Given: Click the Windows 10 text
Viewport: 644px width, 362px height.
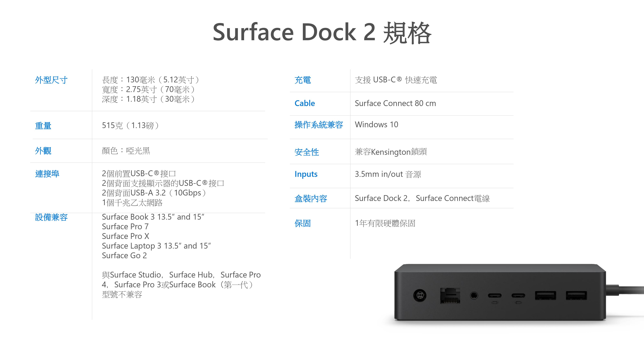Looking at the screenshot, I should (377, 124).
